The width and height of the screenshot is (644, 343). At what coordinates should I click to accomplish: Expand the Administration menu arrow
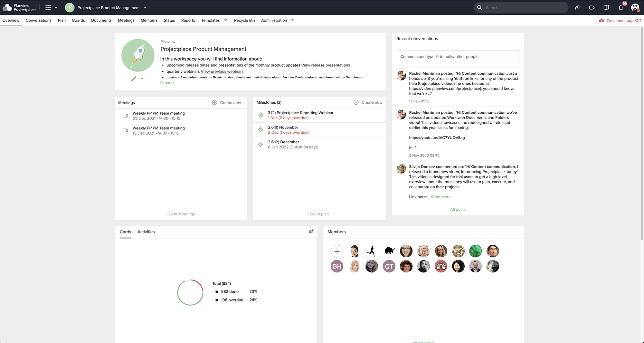click(293, 20)
